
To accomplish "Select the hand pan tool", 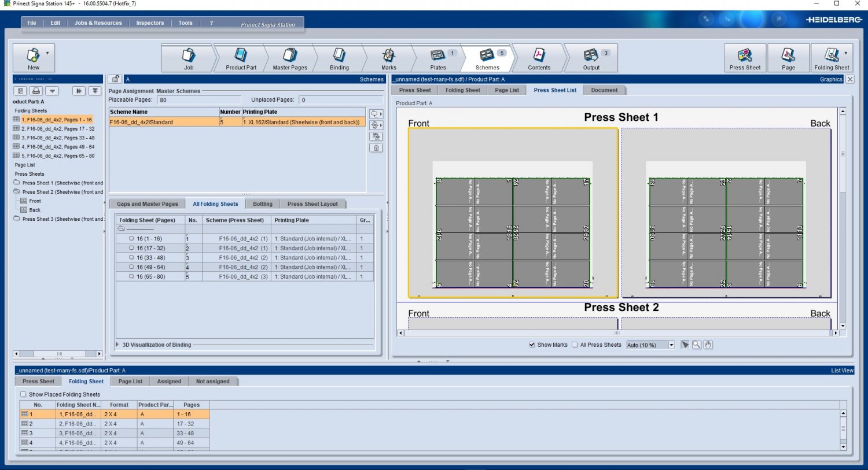I will click(x=708, y=345).
